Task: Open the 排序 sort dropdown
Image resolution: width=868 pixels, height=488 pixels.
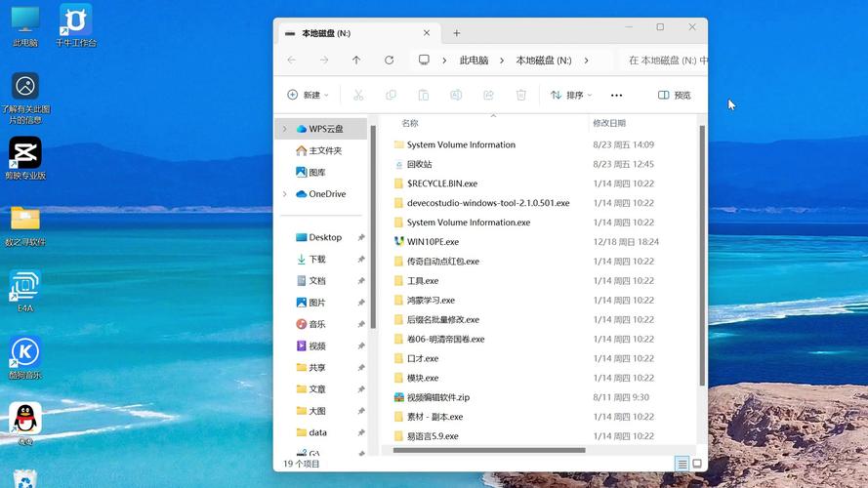Action: pos(571,95)
